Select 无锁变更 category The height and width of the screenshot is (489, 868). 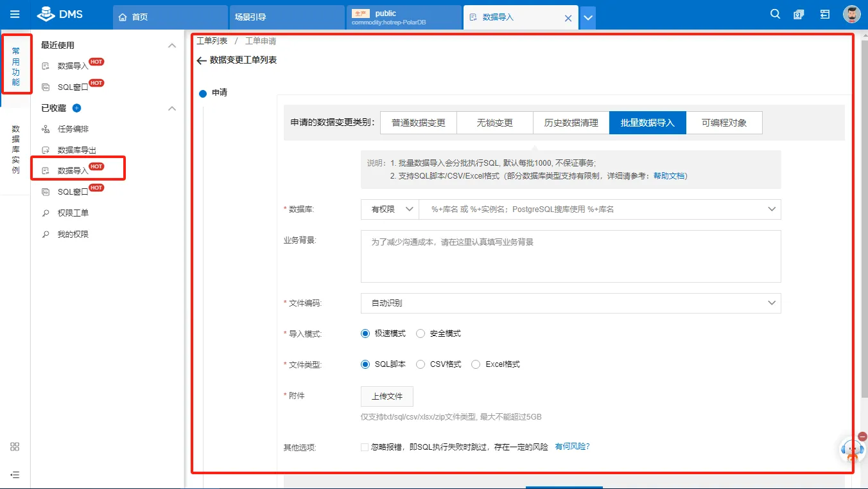click(x=495, y=123)
